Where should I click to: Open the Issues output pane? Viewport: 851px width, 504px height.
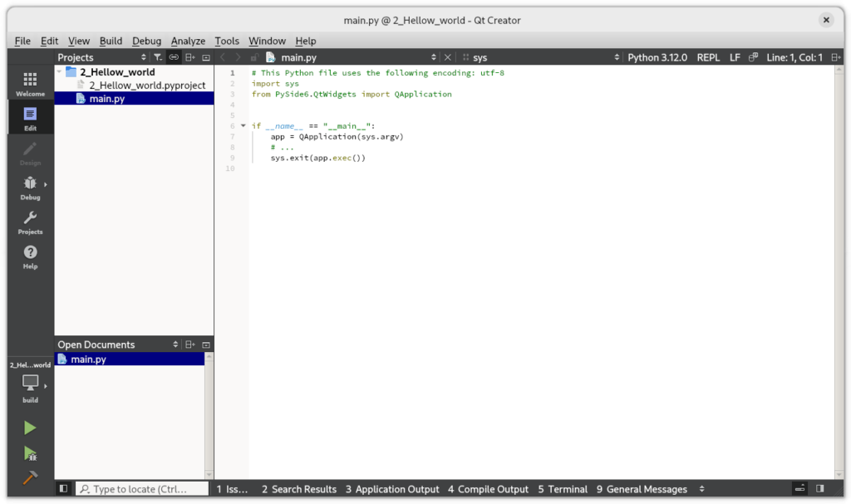[x=233, y=489]
